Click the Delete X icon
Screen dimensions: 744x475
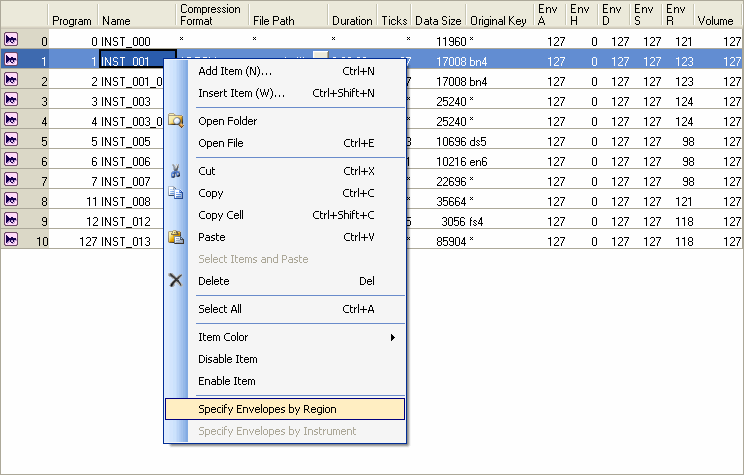pos(176,281)
